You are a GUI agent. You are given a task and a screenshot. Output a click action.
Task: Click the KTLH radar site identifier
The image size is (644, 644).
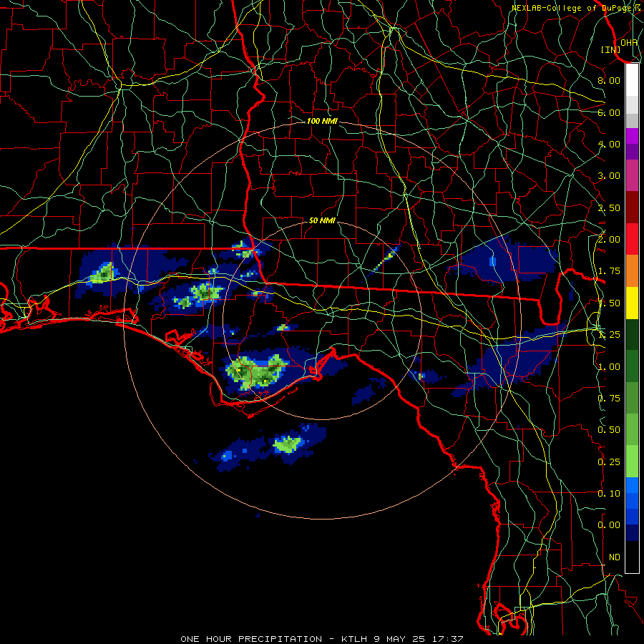[354, 639]
